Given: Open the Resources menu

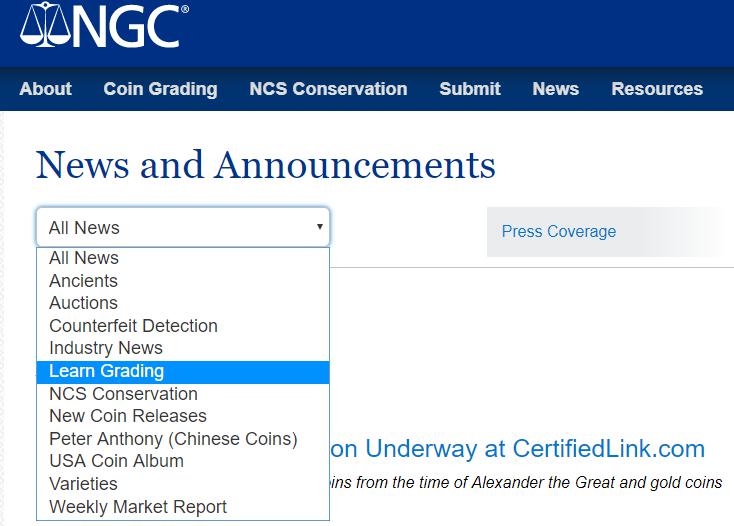Looking at the screenshot, I should [x=657, y=89].
